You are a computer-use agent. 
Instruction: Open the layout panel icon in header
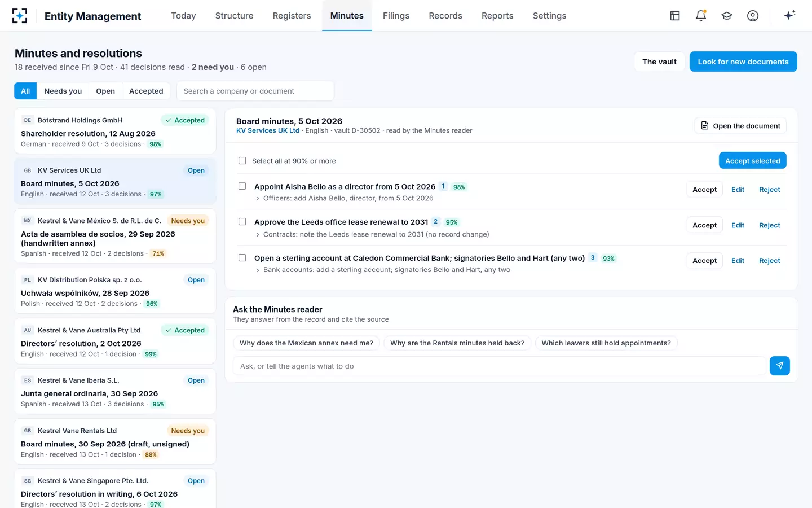(x=675, y=16)
